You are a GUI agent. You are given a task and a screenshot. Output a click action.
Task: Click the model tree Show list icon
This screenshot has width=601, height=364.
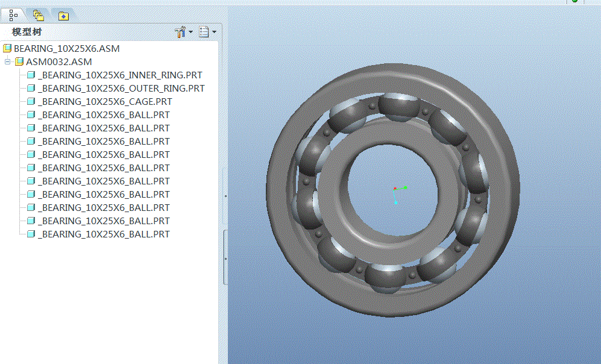click(204, 32)
